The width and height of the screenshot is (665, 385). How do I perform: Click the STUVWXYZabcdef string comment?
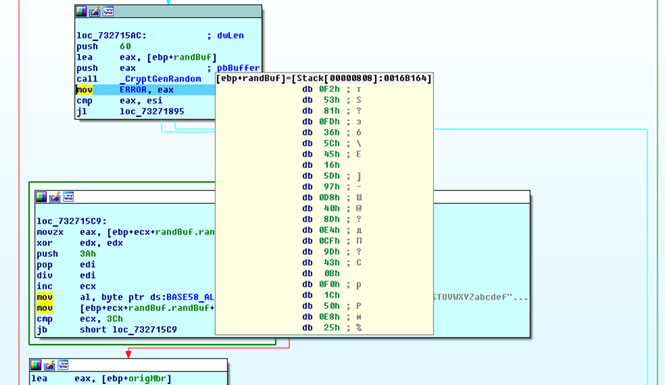tap(481, 298)
